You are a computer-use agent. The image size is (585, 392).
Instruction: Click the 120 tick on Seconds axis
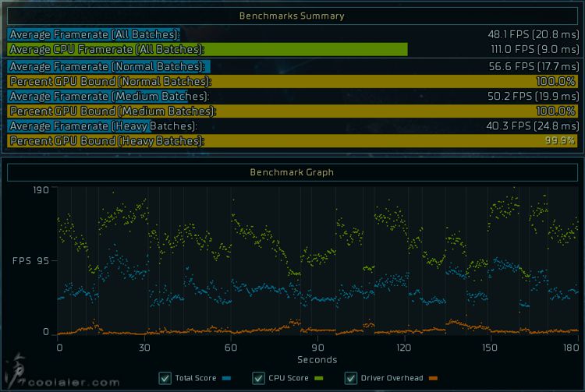click(x=404, y=348)
